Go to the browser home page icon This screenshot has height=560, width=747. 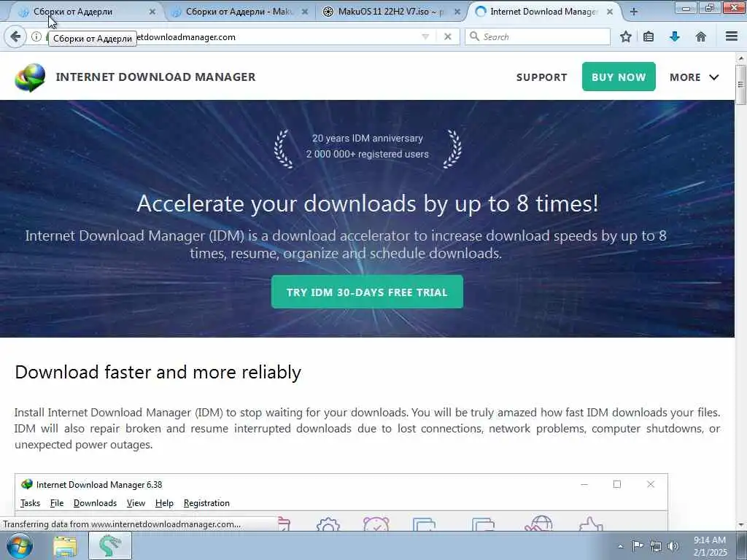[700, 36]
